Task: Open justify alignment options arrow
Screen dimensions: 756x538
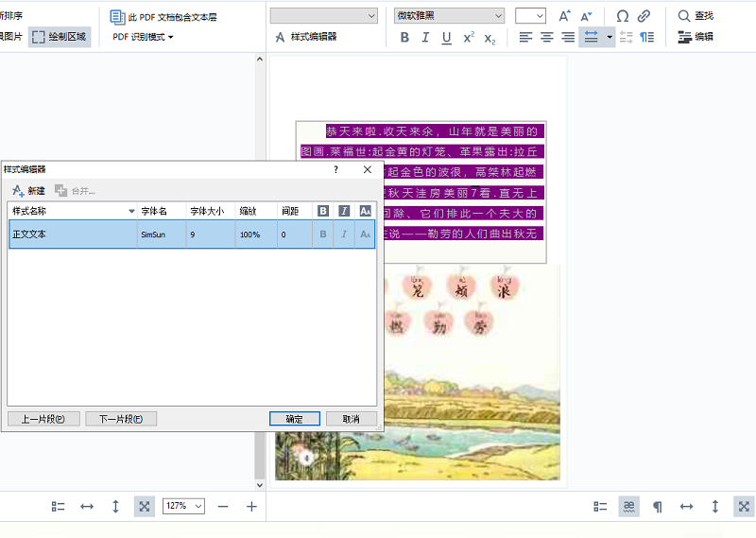Action: (x=610, y=37)
